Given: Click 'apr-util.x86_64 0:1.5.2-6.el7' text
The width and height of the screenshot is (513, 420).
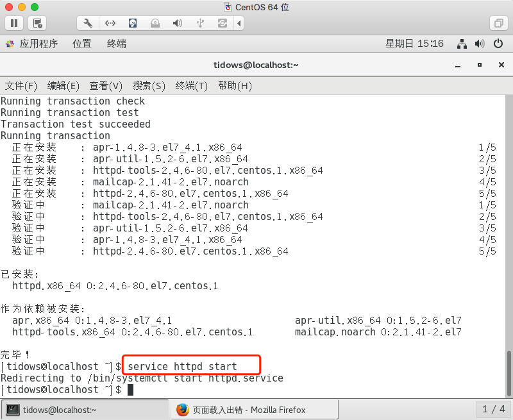Looking at the screenshot, I should pyautogui.click(x=378, y=320).
